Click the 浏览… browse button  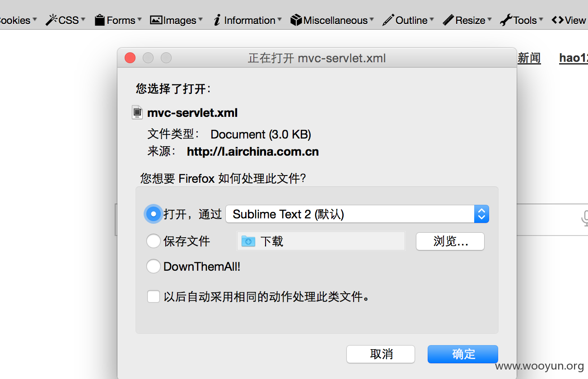pyautogui.click(x=450, y=241)
